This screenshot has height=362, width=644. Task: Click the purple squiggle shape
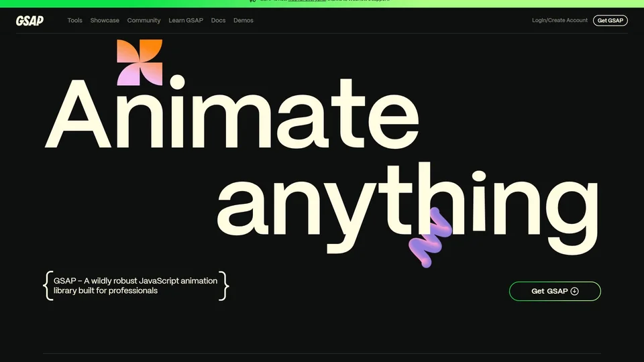pyautogui.click(x=430, y=237)
